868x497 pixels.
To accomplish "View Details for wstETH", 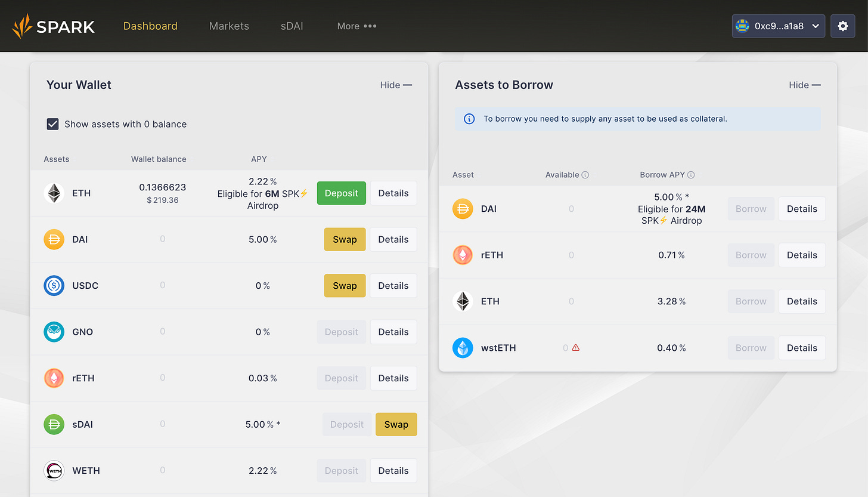I will tap(802, 348).
